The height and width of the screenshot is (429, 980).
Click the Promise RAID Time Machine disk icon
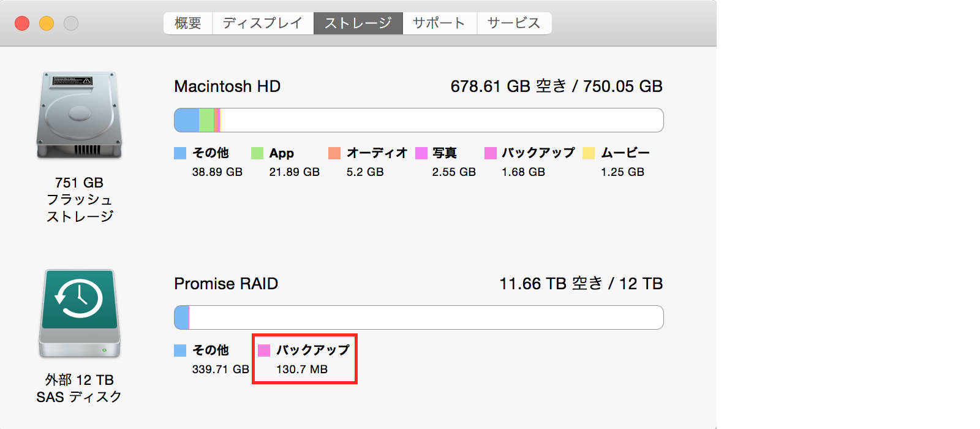79,313
